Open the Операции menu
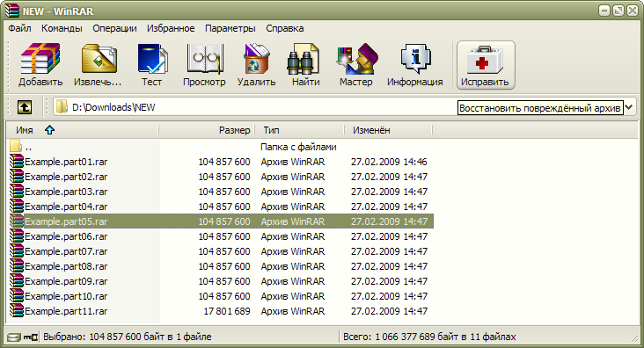 tap(114, 28)
